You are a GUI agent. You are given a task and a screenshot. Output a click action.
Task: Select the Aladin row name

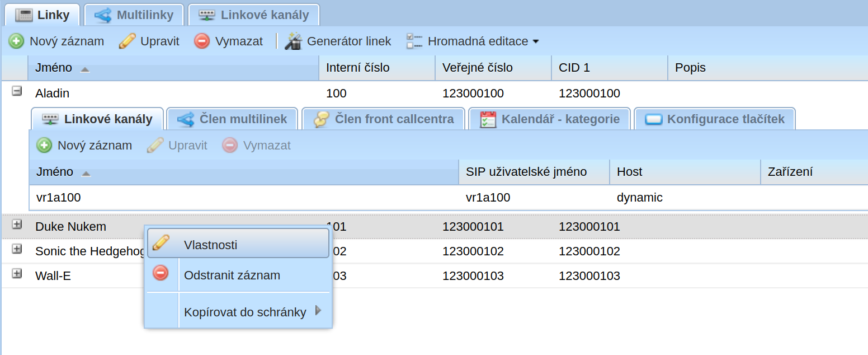(52, 94)
